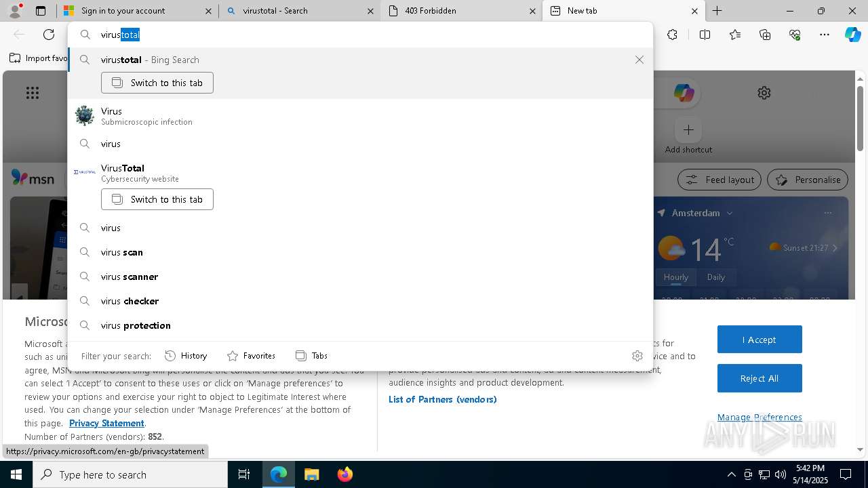Open Import favorites bookmark bar item
This screenshot has height=488, width=868.
pos(38,58)
